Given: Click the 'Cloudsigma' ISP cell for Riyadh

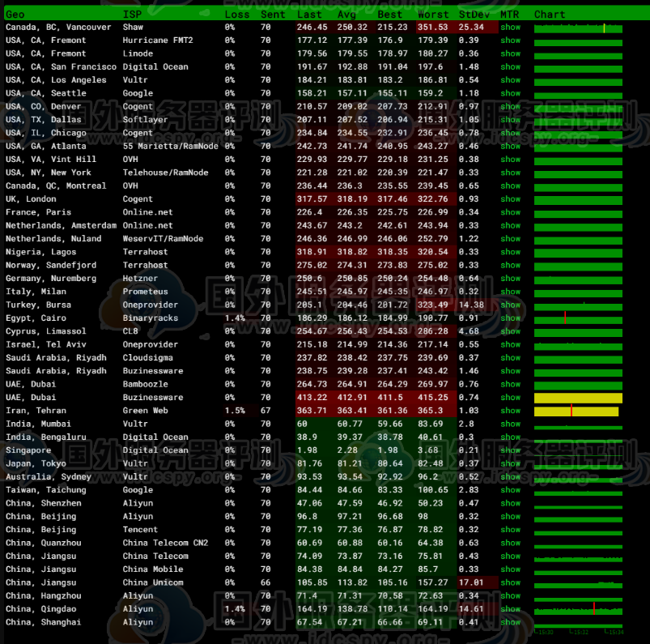Looking at the screenshot, I should (147, 358).
